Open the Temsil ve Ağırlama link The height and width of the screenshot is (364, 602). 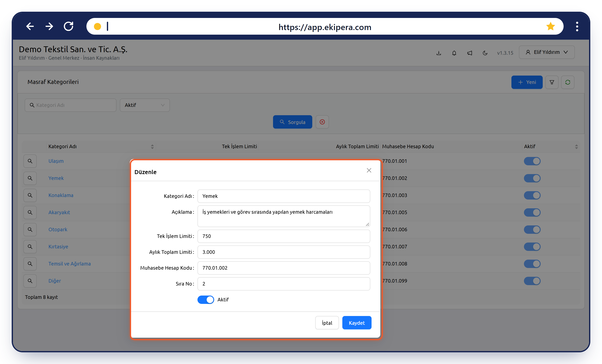point(69,264)
